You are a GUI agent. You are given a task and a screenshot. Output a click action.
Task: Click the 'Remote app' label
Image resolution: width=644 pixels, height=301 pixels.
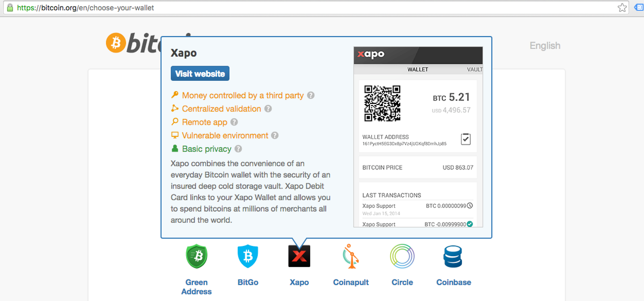204,122
